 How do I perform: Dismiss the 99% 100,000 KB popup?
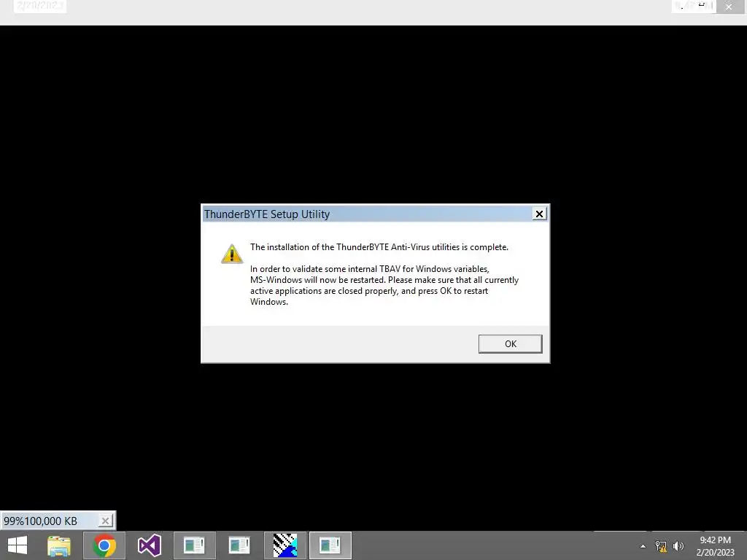pos(105,521)
